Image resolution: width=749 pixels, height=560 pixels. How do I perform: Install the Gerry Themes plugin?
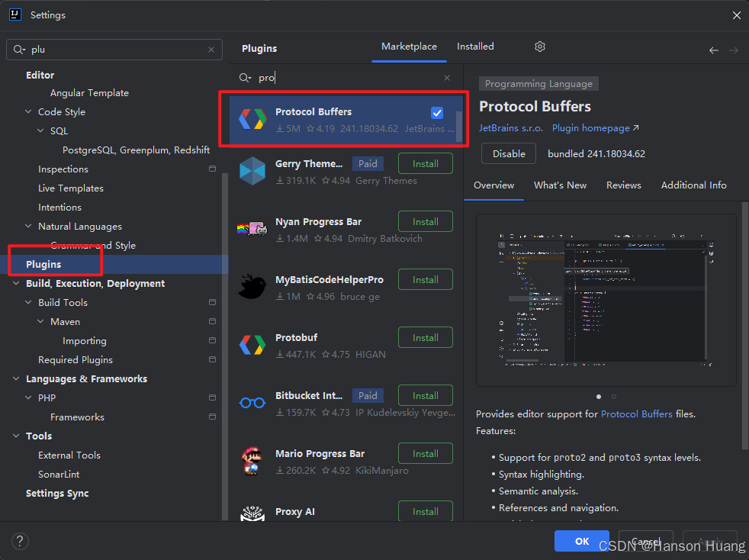[x=425, y=163]
